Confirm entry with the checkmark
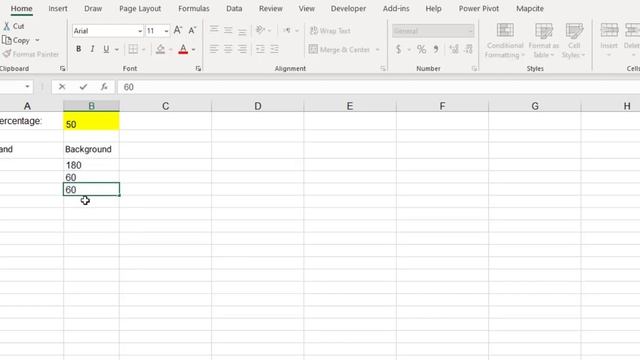Image resolution: width=640 pixels, height=360 pixels. pyautogui.click(x=83, y=87)
